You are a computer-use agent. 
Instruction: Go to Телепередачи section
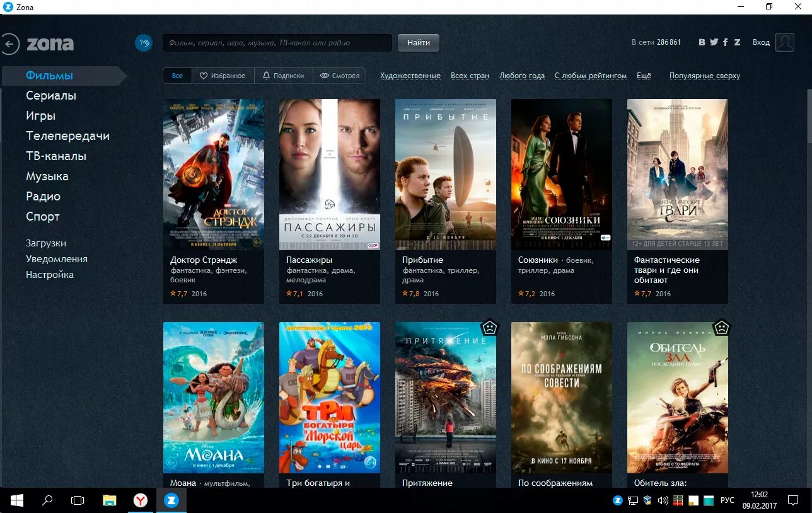tap(67, 136)
